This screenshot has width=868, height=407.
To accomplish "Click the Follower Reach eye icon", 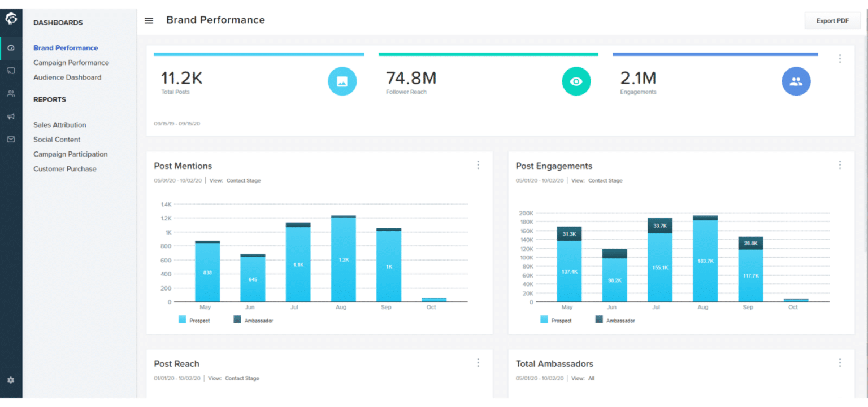I will pyautogui.click(x=576, y=81).
